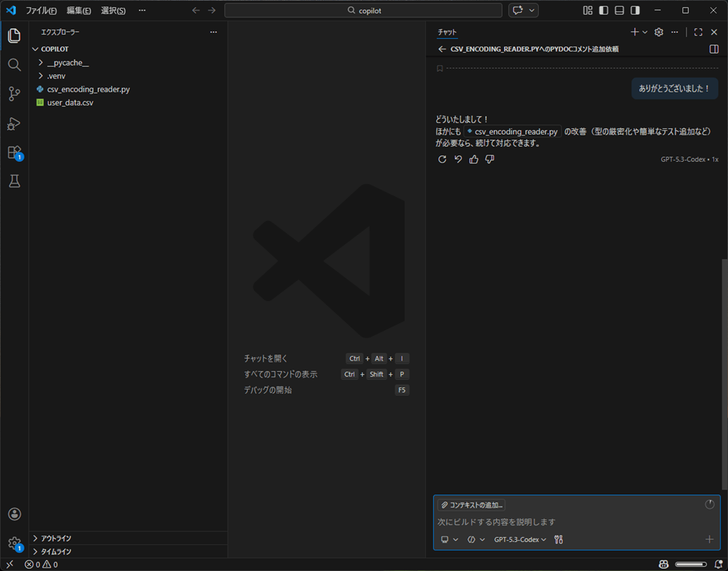This screenshot has height=571, width=728.
Task: Open chat settings gear icon
Action: click(659, 32)
